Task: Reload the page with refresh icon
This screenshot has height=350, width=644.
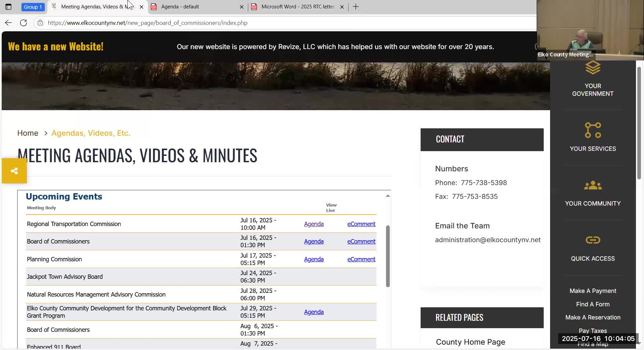Action: coord(23,23)
